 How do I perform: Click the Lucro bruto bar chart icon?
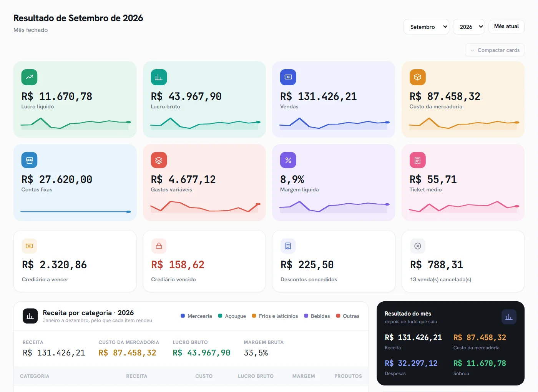pyautogui.click(x=159, y=77)
